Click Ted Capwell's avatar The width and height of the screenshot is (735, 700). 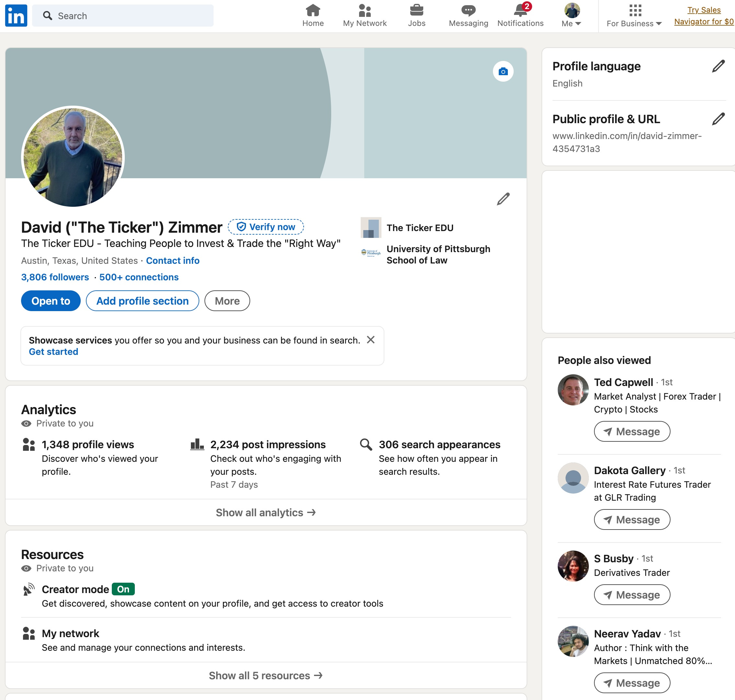pyautogui.click(x=573, y=390)
